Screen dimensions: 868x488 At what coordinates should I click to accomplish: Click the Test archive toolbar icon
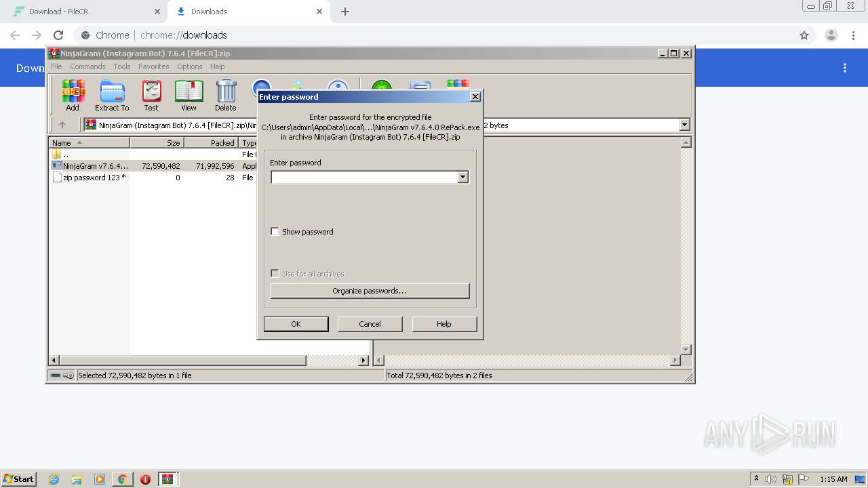(151, 96)
